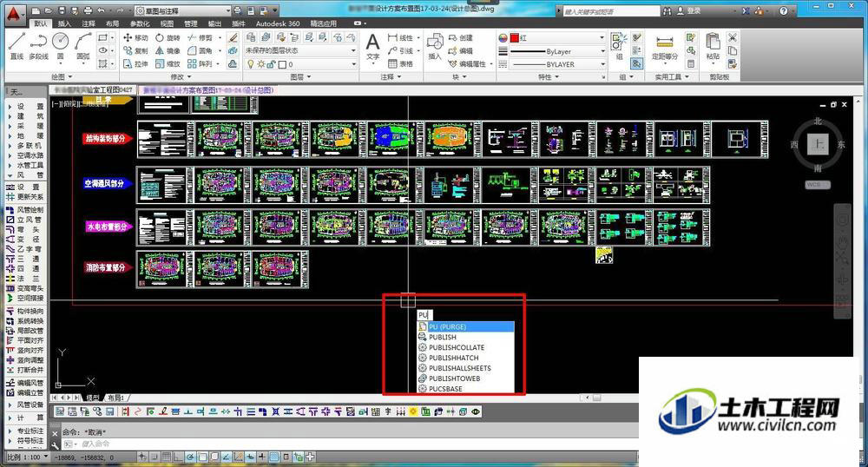868x467 pixels.
Task: Click the Mirror (镜像) tool
Action: tap(168, 50)
